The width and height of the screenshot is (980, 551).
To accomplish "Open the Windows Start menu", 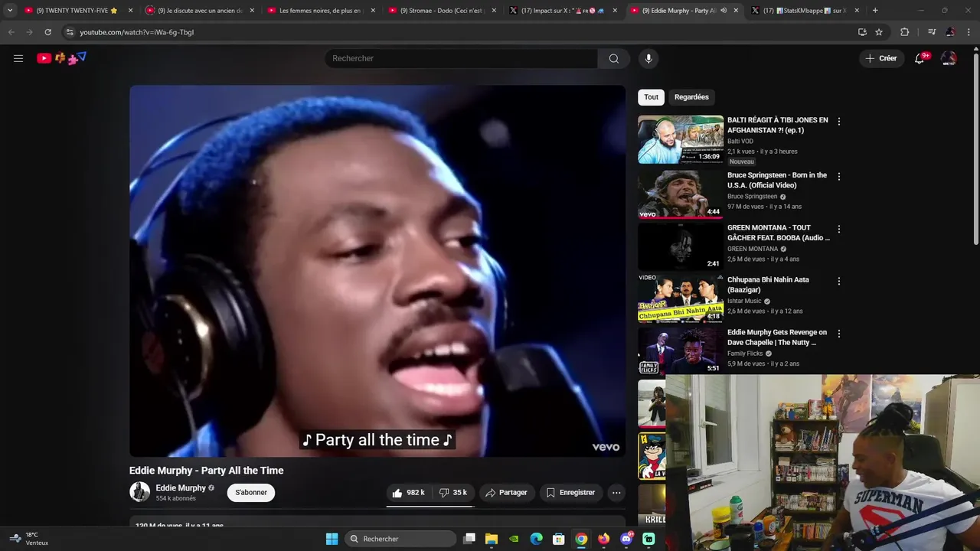I will [x=332, y=539].
